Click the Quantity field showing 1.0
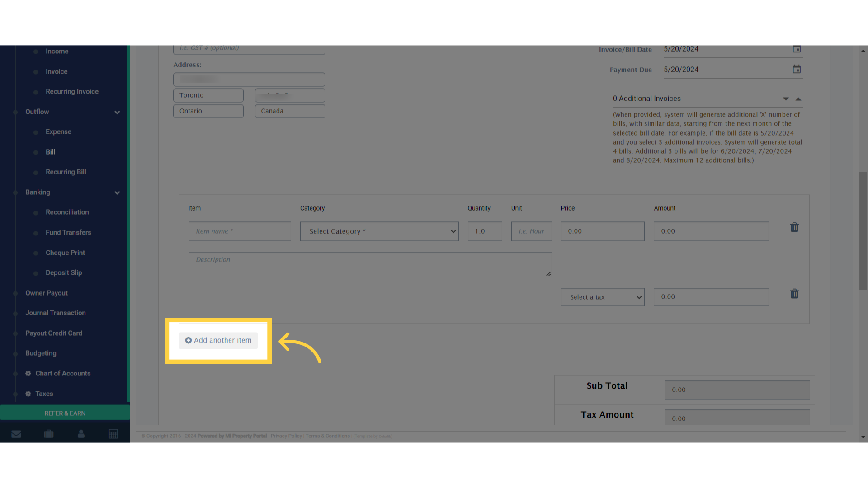868x488 pixels. 485,231
